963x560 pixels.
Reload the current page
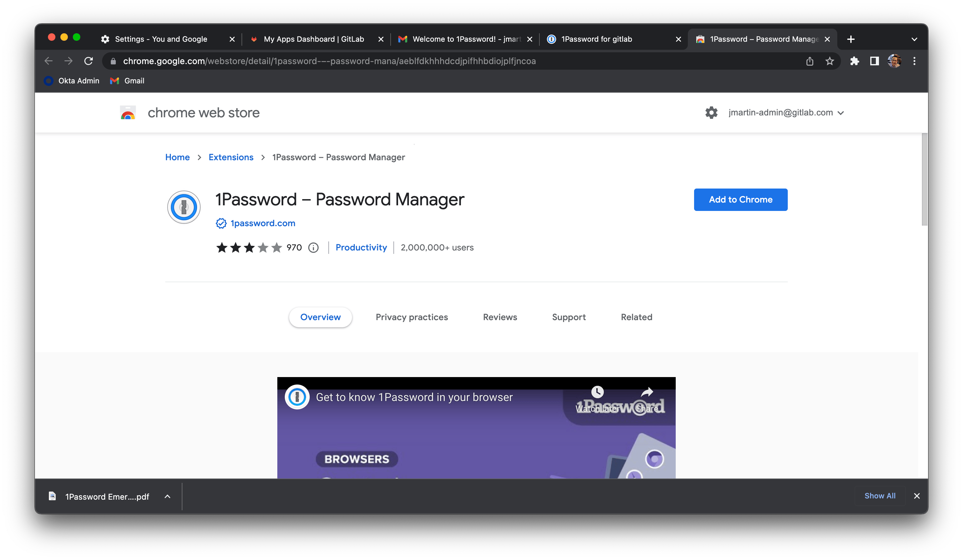(89, 61)
